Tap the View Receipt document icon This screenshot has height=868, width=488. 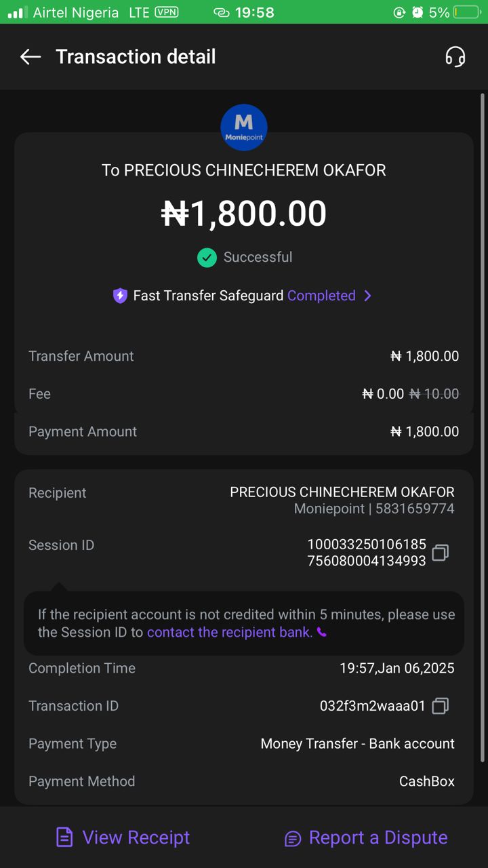(x=64, y=837)
